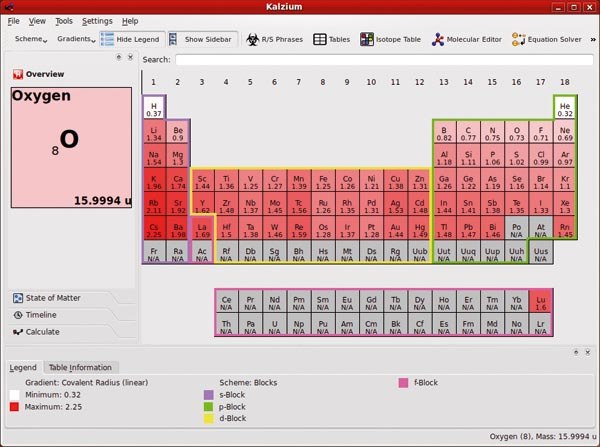This screenshot has height=447, width=600.
Task: Select the Francium (Fr) element cell
Action: click(154, 253)
